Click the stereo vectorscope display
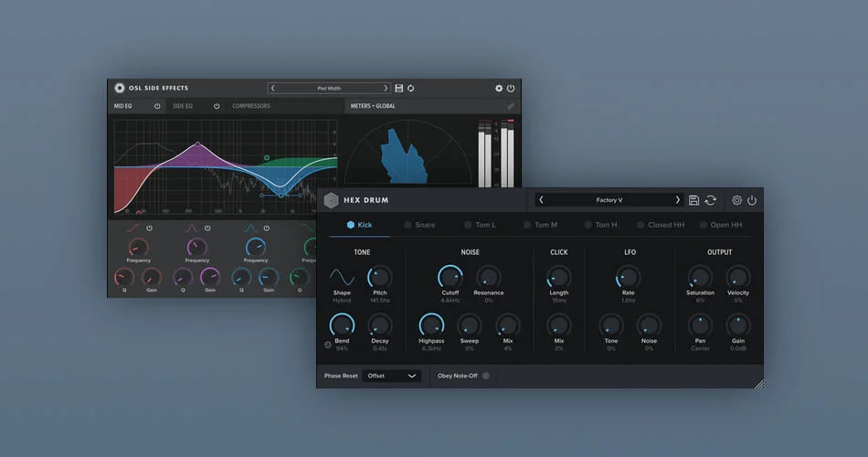 408,152
